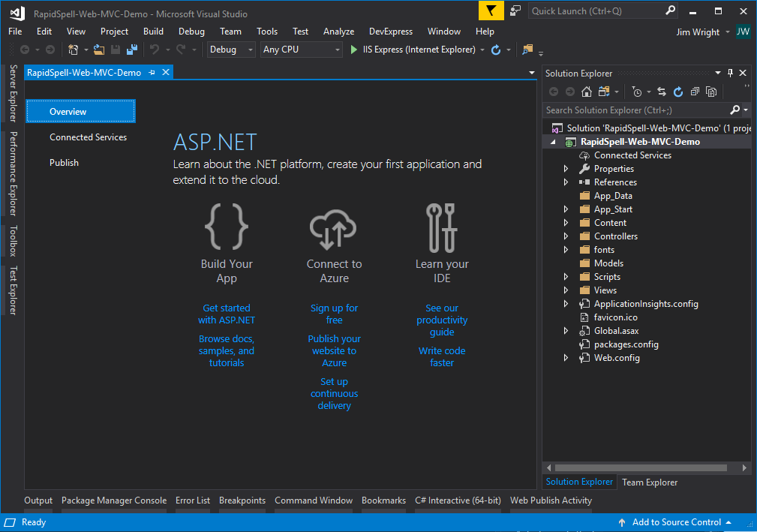Viewport: 757px width, 532px height.
Task: Click the Open File toolbar icon
Action: [x=99, y=50]
